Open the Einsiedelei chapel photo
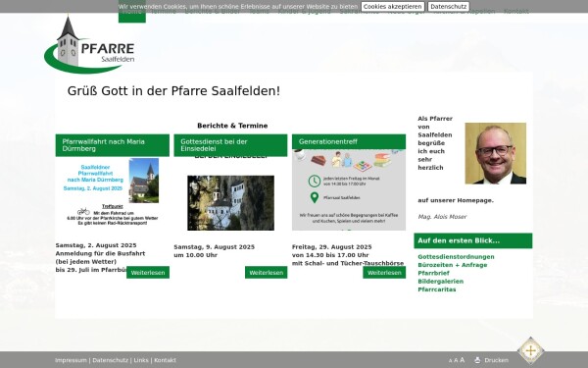 230,203
